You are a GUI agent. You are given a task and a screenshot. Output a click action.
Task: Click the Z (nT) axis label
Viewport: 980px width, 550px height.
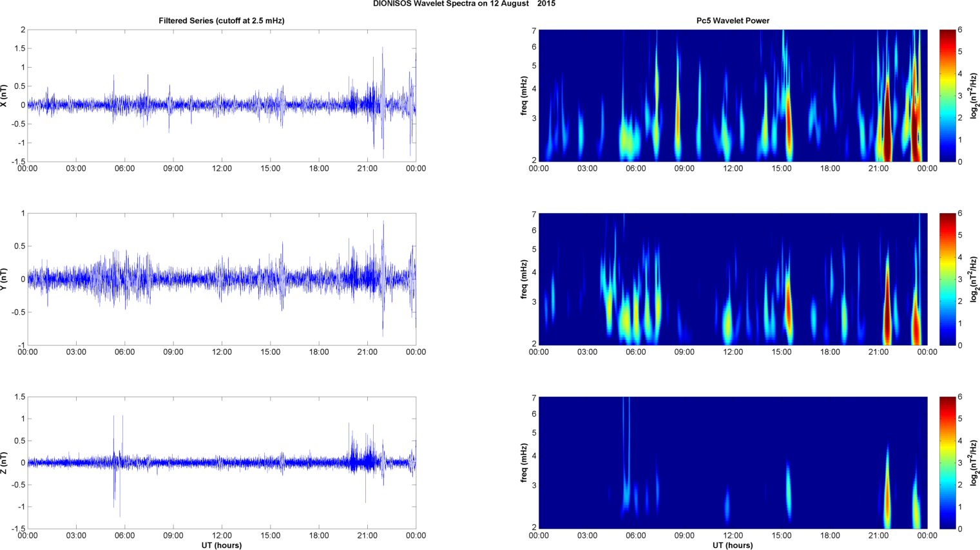pyautogui.click(x=5, y=462)
